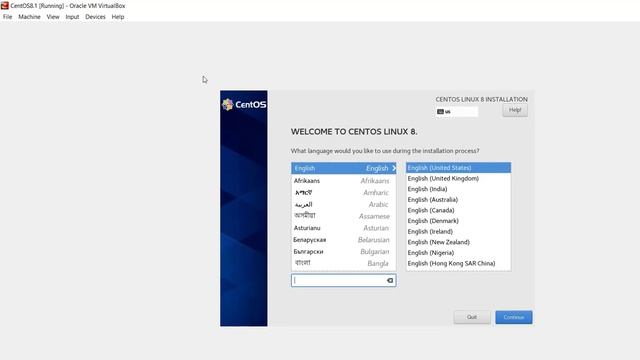This screenshot has height=360, width=640.
Task: Choose English (Hong Kong SAR China) locale
Action: pyautogui.click(x=458, y=263)
